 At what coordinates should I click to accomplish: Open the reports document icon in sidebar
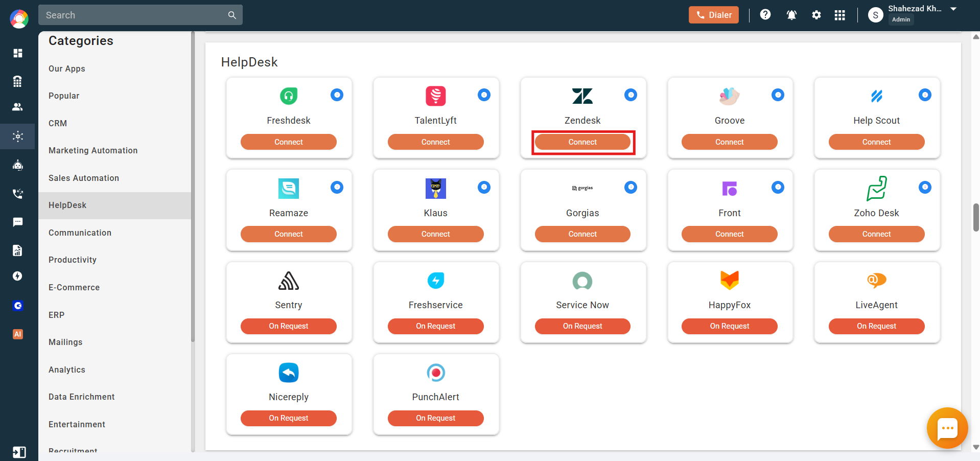18,250
